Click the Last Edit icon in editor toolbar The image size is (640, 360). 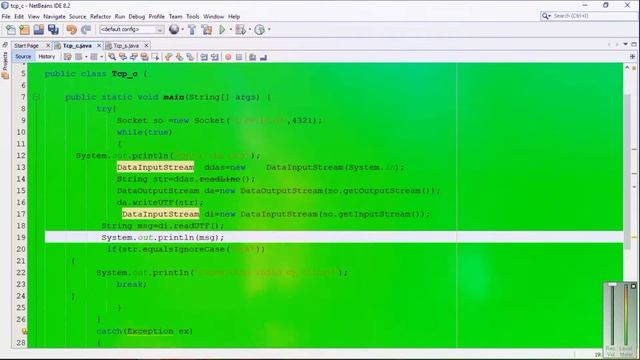tap(68, 57)
